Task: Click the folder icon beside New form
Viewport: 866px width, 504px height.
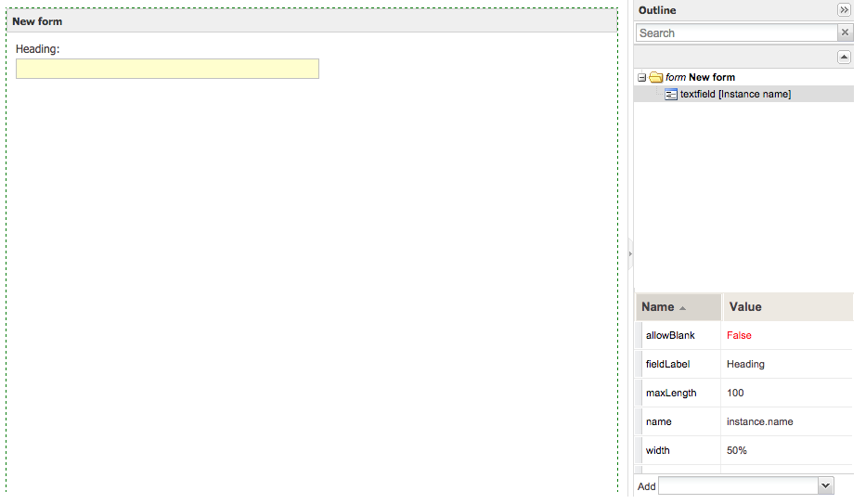Action: pos(655,77)
